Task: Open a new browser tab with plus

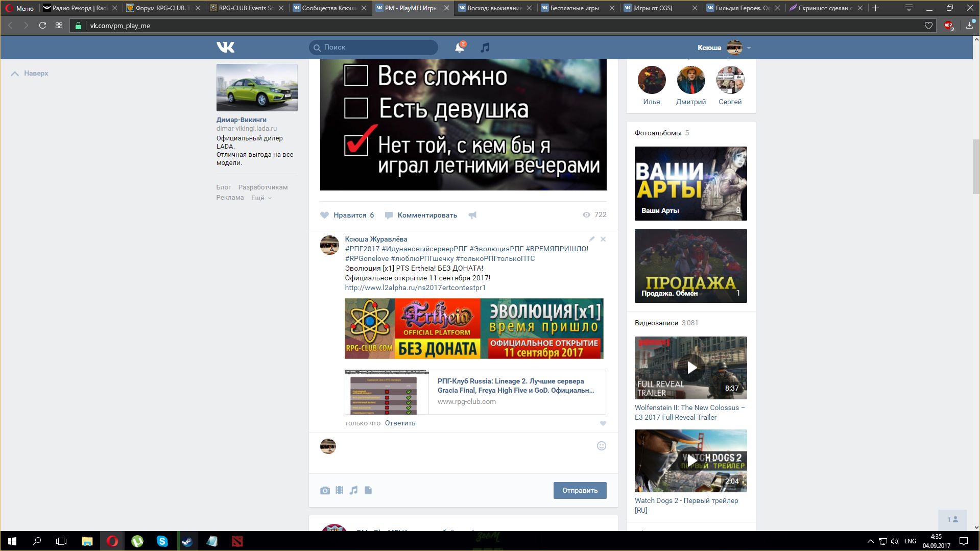Action: click(875, 8)
